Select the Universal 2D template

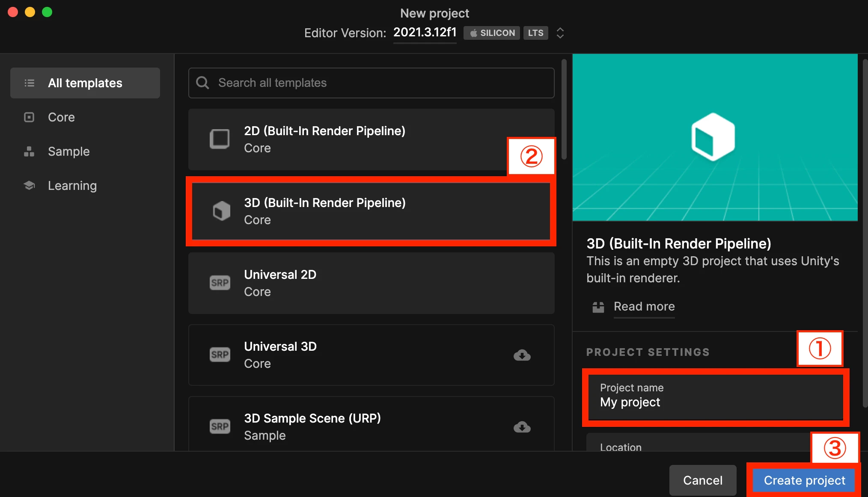point(372,283)
